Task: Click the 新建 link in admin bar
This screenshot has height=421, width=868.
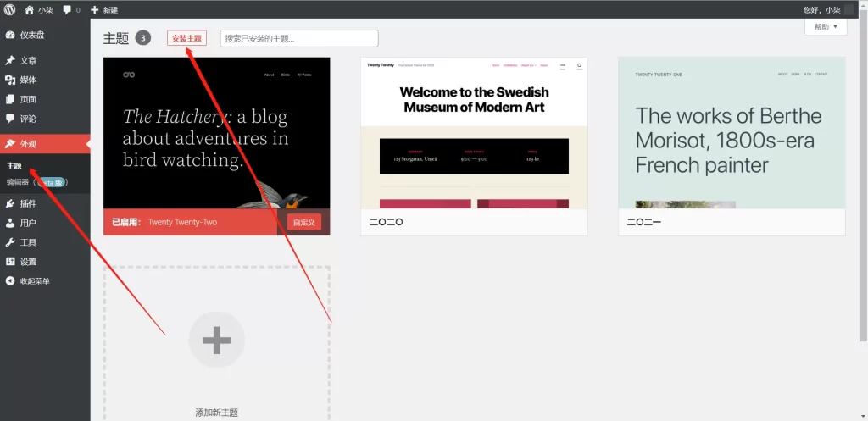Action: click(x=110, y=10)
